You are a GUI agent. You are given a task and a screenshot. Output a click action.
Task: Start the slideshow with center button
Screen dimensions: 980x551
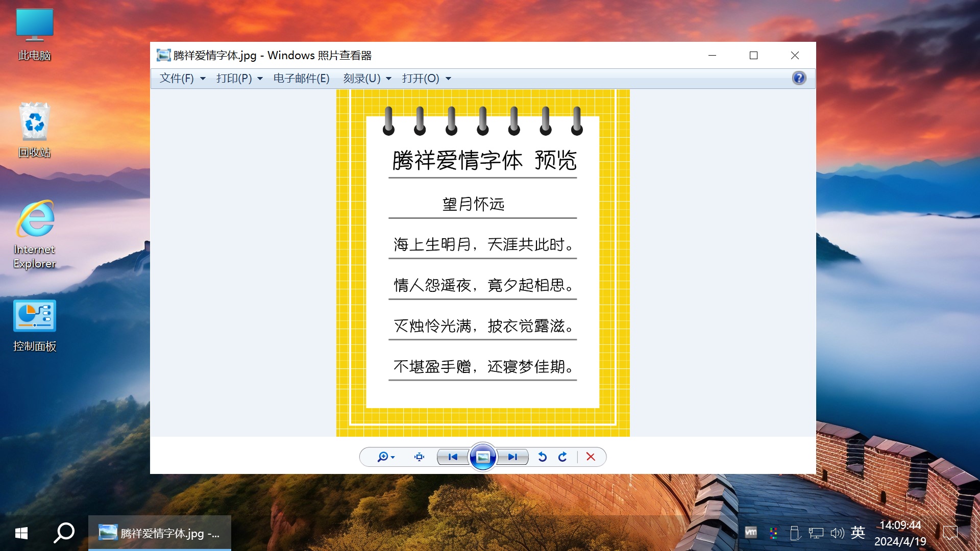482,457
